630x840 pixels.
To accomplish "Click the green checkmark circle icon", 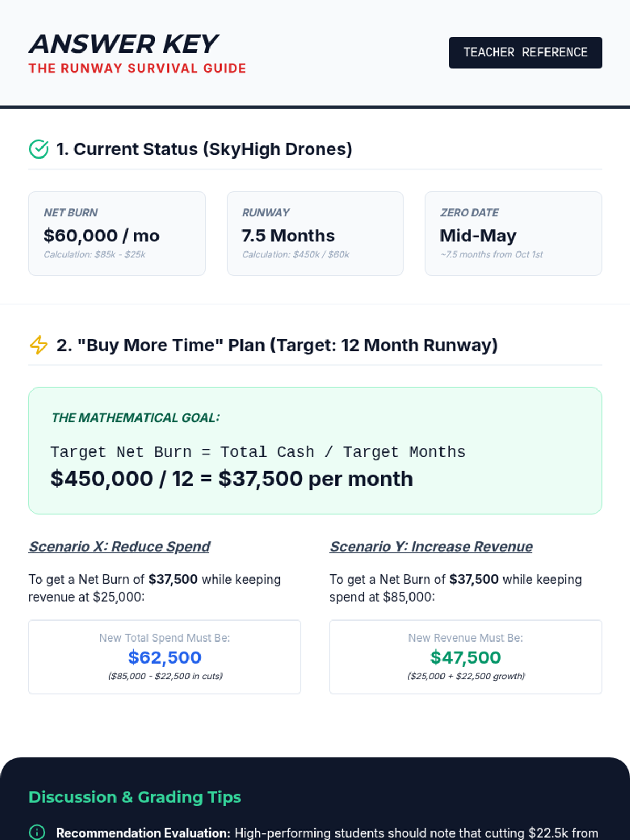I will pyautogui.click(x=39, y=149).
